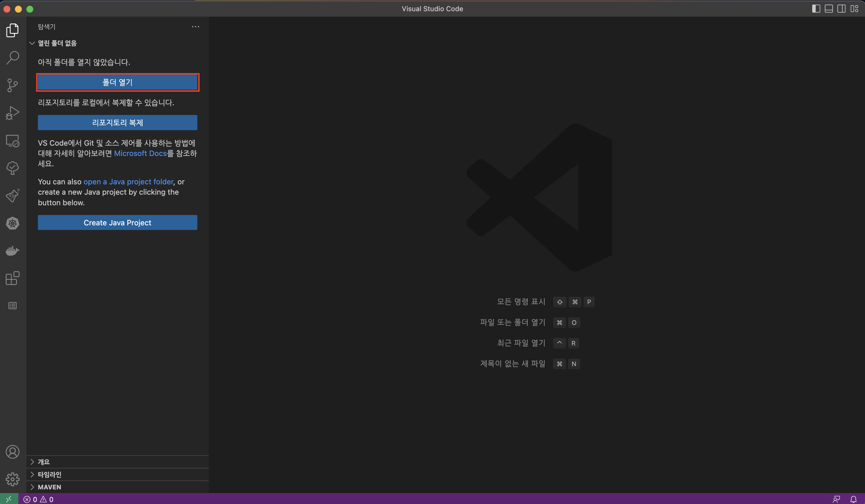Click the '리포지토리 복제' button

117,122
